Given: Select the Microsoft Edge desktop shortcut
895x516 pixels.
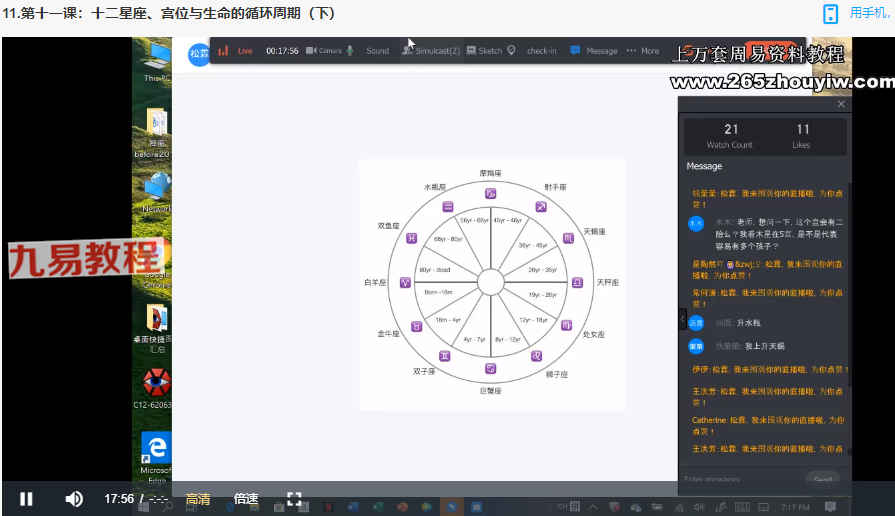Looking at the screenshot, I should click(x=156, y=458).
